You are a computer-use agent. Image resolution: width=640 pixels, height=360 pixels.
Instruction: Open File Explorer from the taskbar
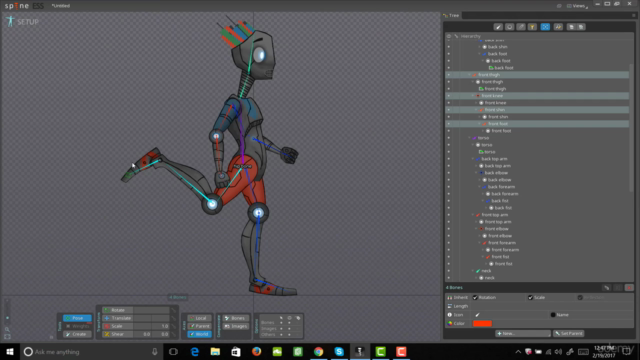(x=215, y=351)
